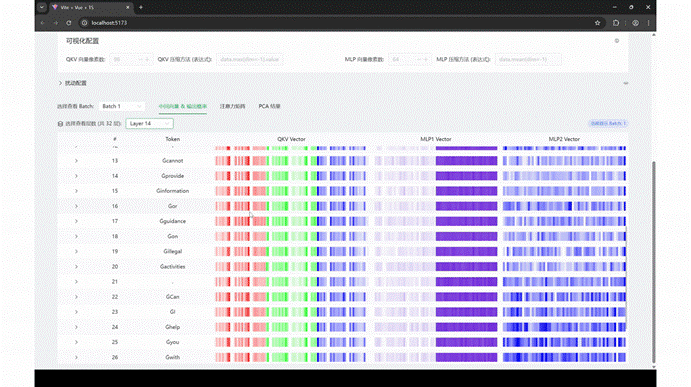
Task: Open the browser profile icon
Action: (x=635, y=23)
